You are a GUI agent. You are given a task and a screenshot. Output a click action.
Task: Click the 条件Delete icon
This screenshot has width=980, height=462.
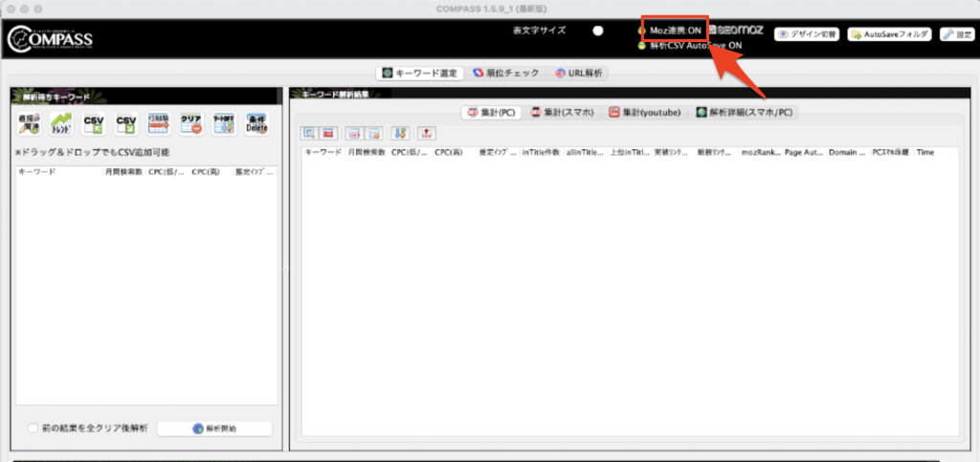click(256, 123)
